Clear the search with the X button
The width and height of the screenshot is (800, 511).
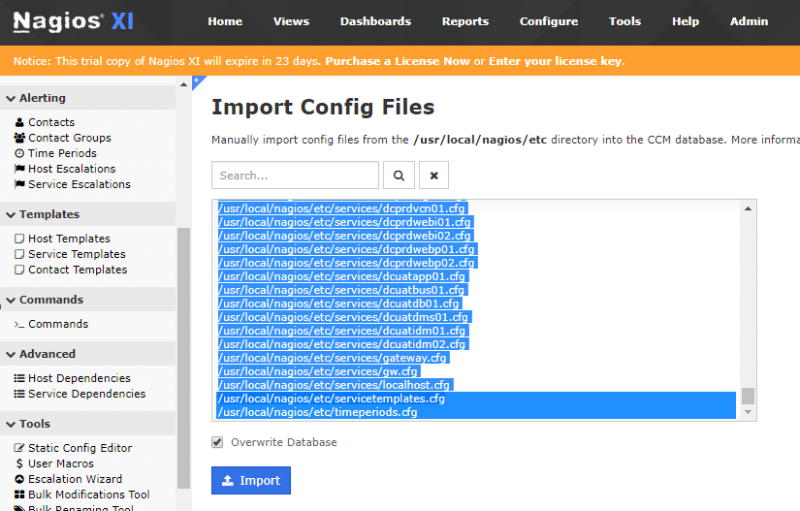click(x=434, y=175)
